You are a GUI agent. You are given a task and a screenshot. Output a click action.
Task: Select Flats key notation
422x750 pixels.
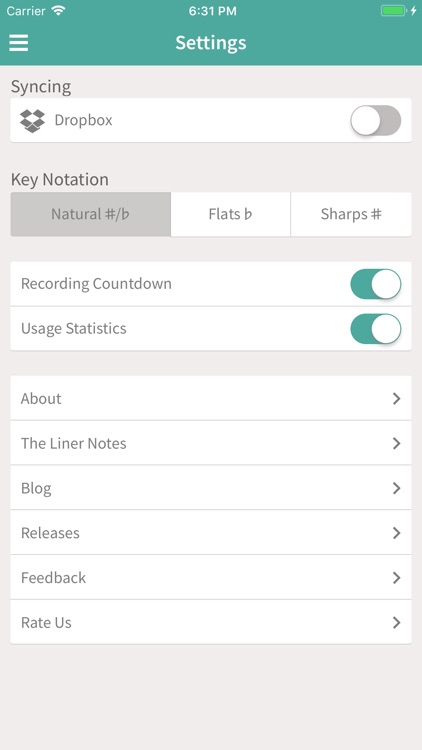click(231, 214)
